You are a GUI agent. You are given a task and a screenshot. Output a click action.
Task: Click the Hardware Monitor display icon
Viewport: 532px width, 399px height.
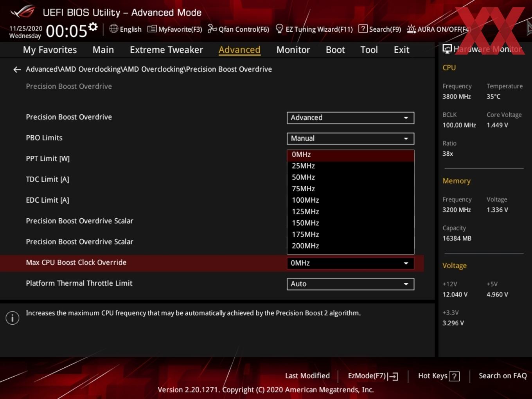click(447, 49)
